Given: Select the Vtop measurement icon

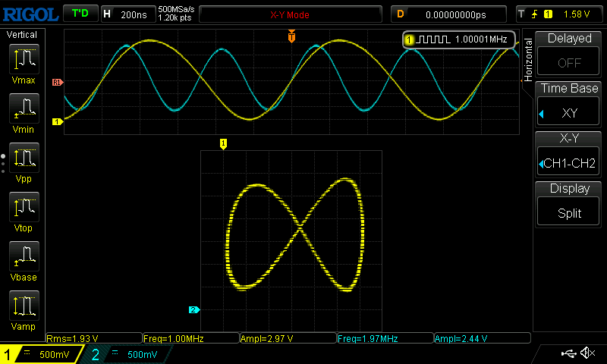Looking at the screenshot, I should point(24,207).
